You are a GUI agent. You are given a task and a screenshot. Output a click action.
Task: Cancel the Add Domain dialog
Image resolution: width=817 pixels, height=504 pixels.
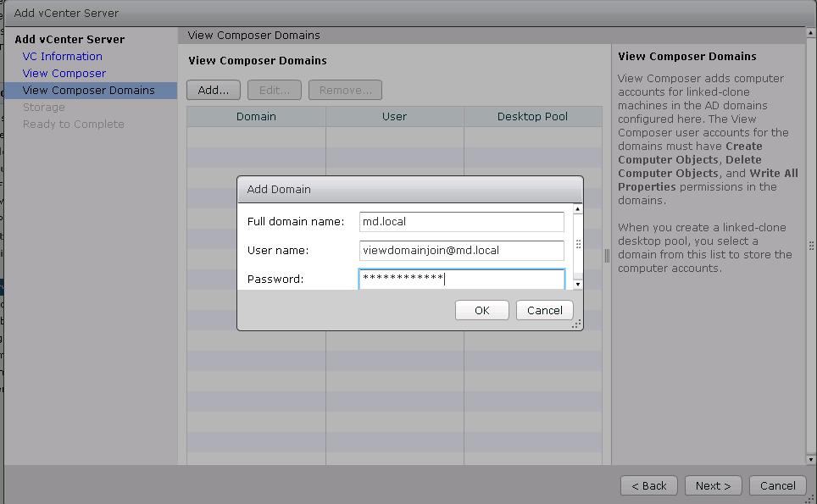click(544, 310)
